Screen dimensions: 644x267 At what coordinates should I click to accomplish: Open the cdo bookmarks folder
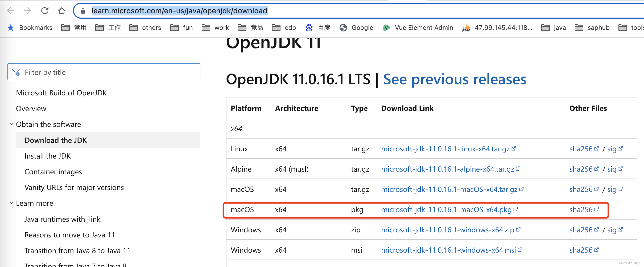point(284,27)
